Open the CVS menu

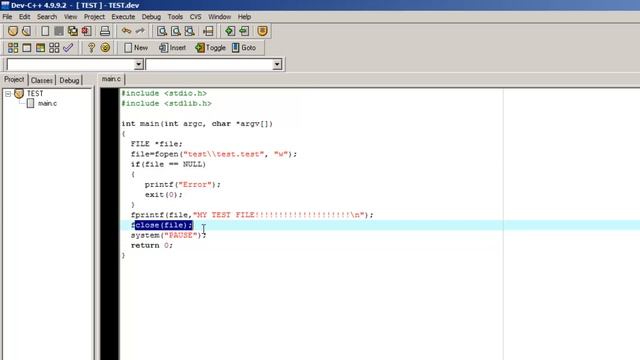pos(196,17)
